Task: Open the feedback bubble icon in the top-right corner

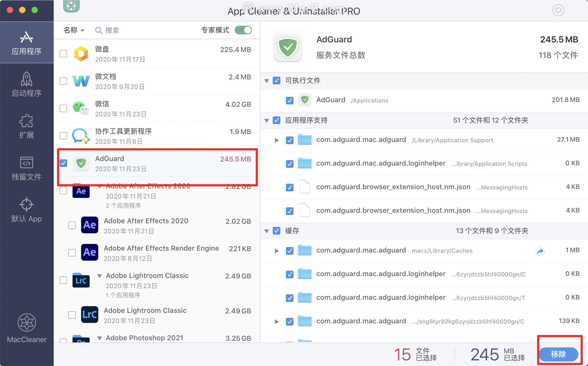Action: coord(558,10)
